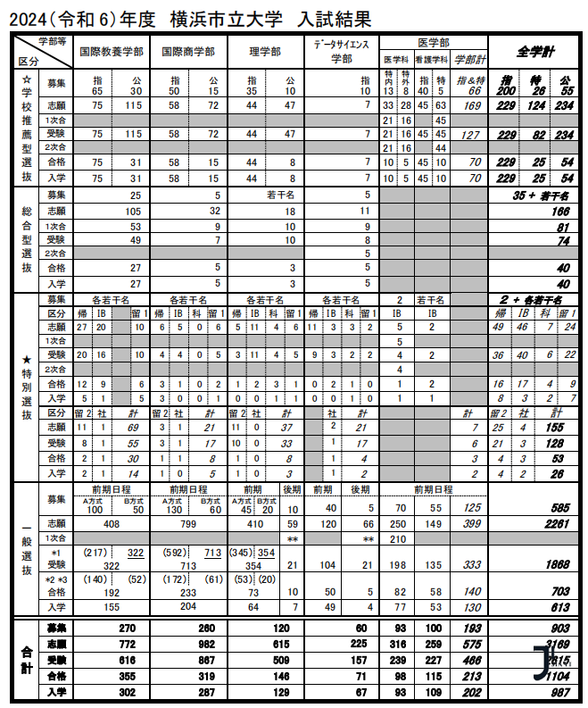
Task: Select the value 210 in the 1次合 row
Action: point(398,539)
